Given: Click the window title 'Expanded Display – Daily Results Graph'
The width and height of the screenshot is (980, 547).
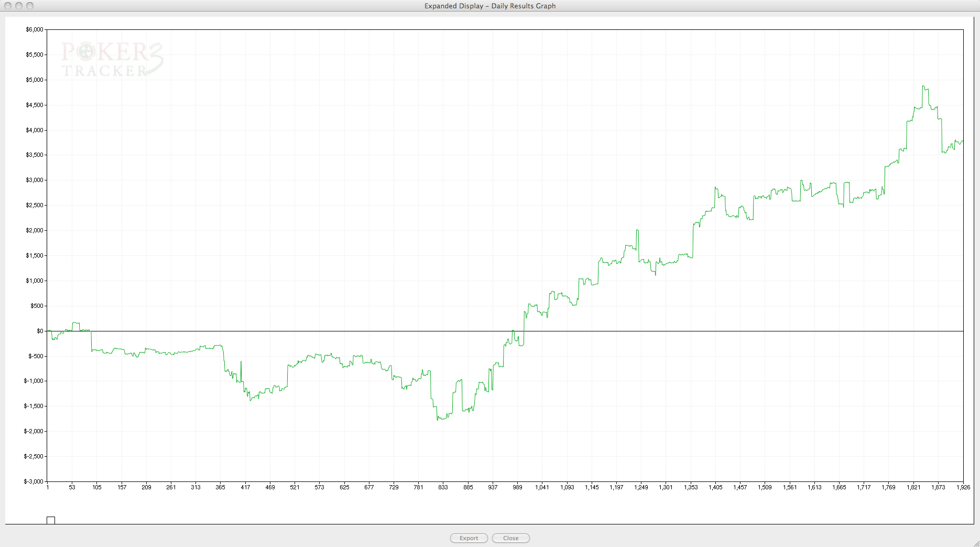Looking at the screenshot, I should click(x=489, y=6).
